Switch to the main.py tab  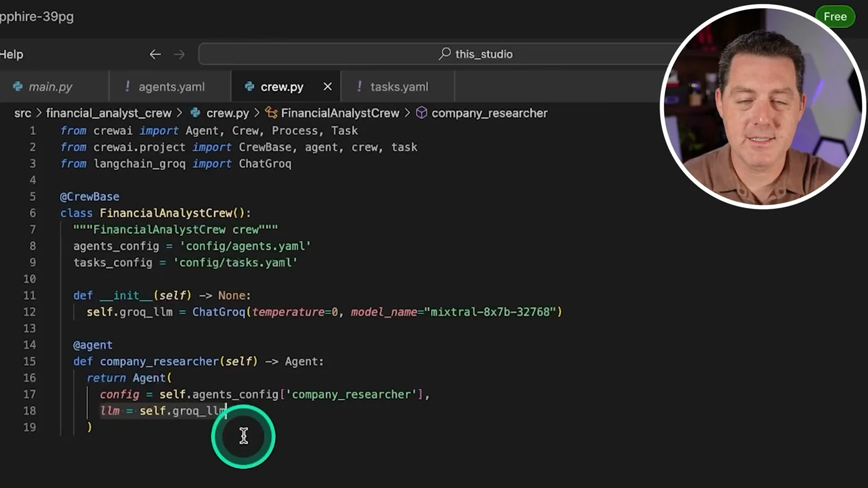pos(54,87)
